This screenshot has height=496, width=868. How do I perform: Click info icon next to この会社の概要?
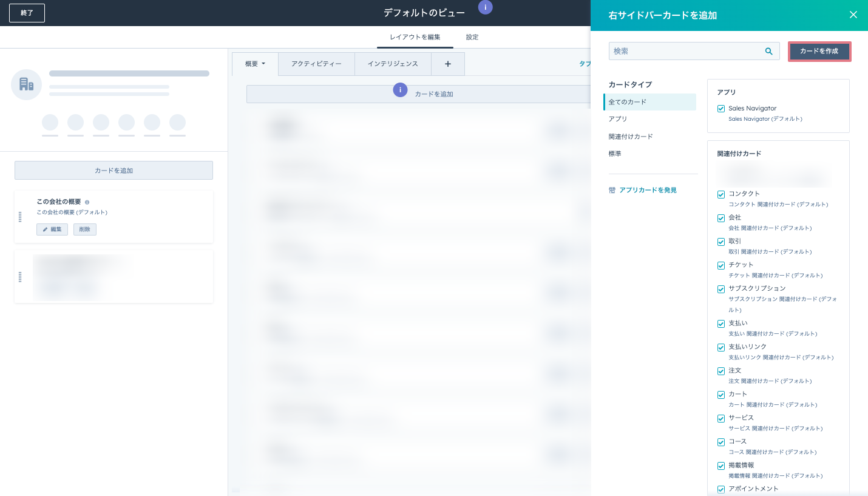(x=87, y=202)
